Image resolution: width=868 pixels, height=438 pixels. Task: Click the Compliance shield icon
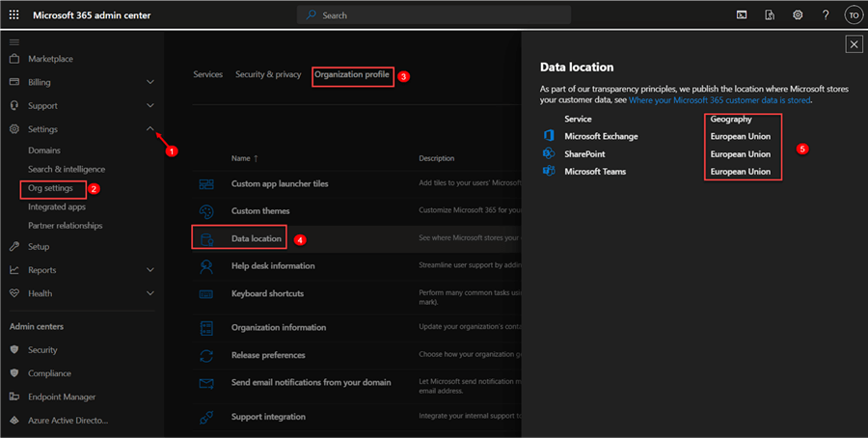14,373
